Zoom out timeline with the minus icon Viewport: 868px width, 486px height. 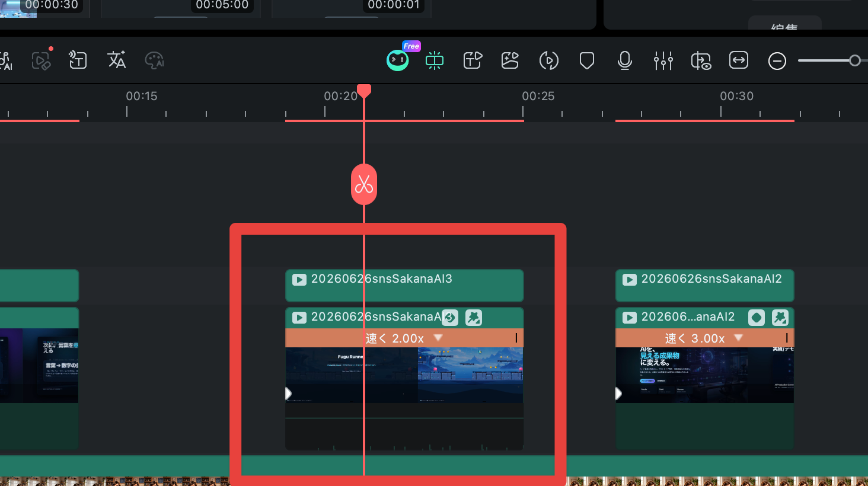pyautogui.click(x=777, y=60)
